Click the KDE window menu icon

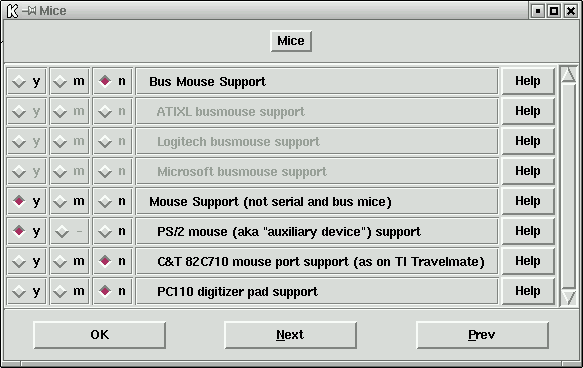(12, 10)
